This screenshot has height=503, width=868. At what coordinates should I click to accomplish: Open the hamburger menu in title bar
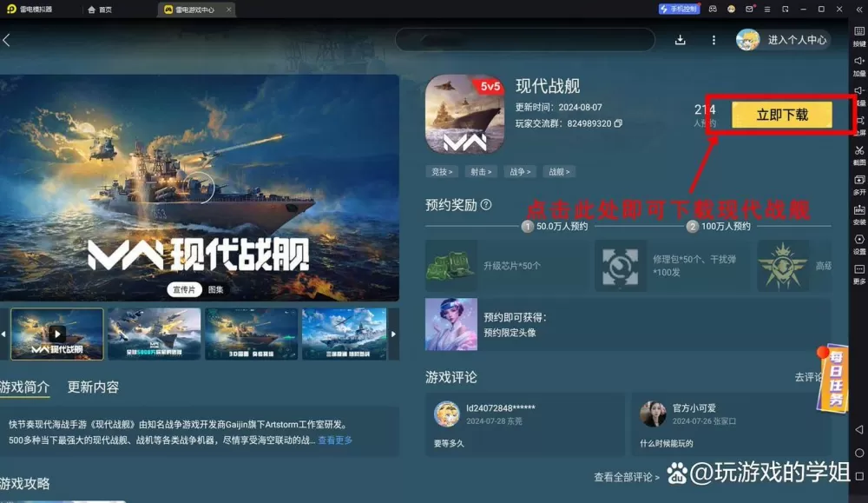coord(767,9)
